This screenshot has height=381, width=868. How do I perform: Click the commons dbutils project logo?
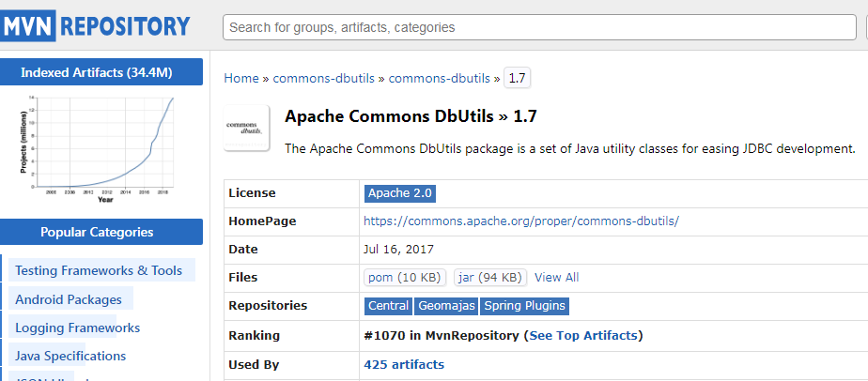click(246, 129)
